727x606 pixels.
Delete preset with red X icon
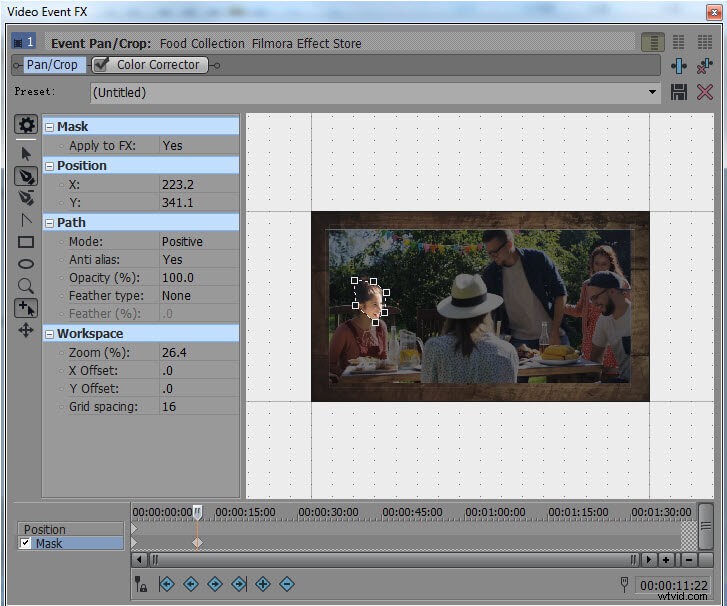[x=705, y=92]
